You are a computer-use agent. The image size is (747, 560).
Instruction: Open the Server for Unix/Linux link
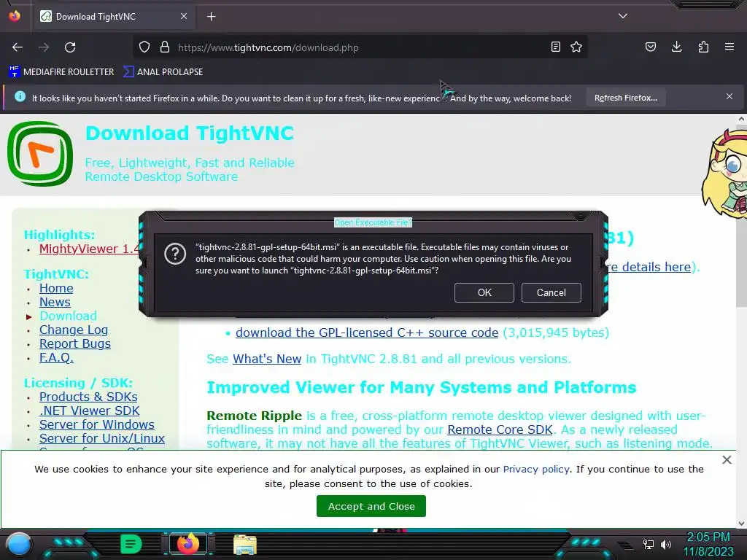[102, 438]
